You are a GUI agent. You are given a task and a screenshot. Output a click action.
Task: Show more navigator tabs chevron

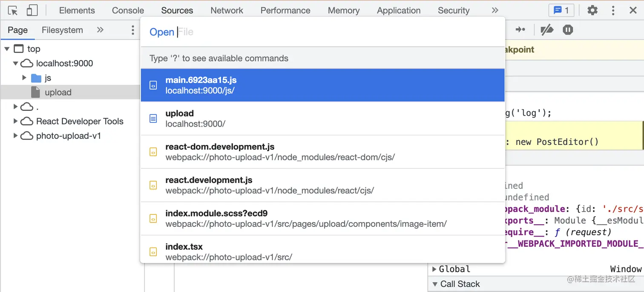click(x=100, y=30)
